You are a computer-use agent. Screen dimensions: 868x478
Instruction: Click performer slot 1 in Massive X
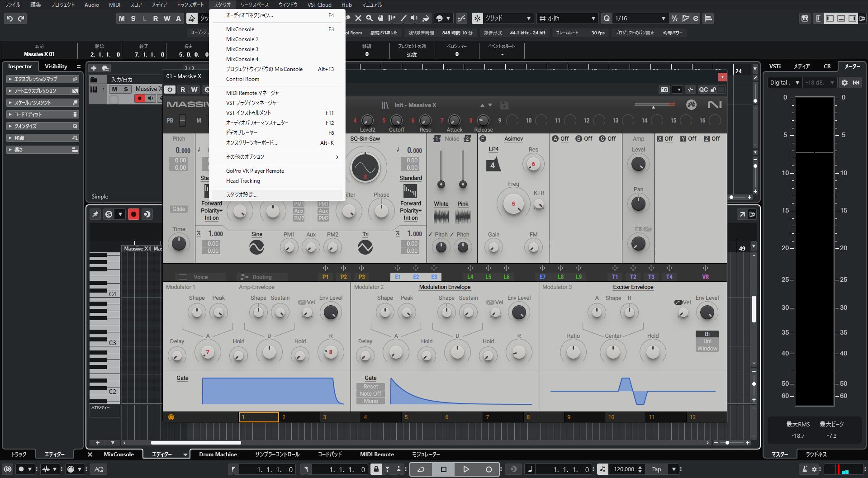point(259,417)
